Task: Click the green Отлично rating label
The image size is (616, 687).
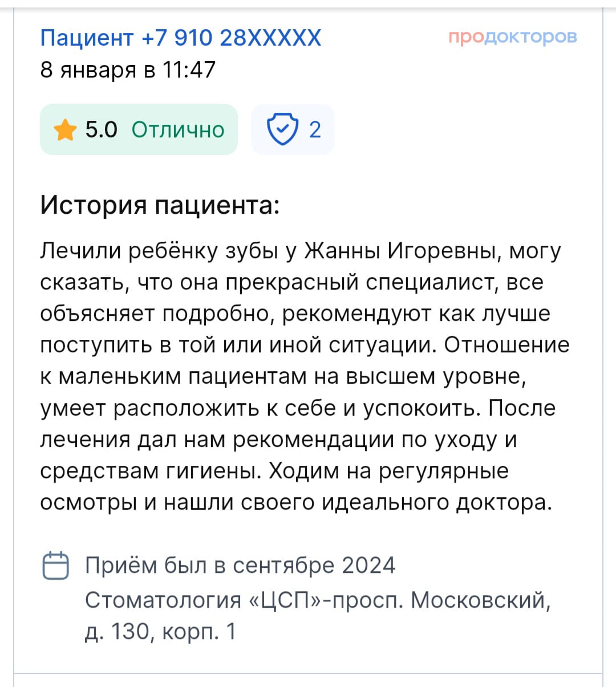Action: [x=178, y=130]
